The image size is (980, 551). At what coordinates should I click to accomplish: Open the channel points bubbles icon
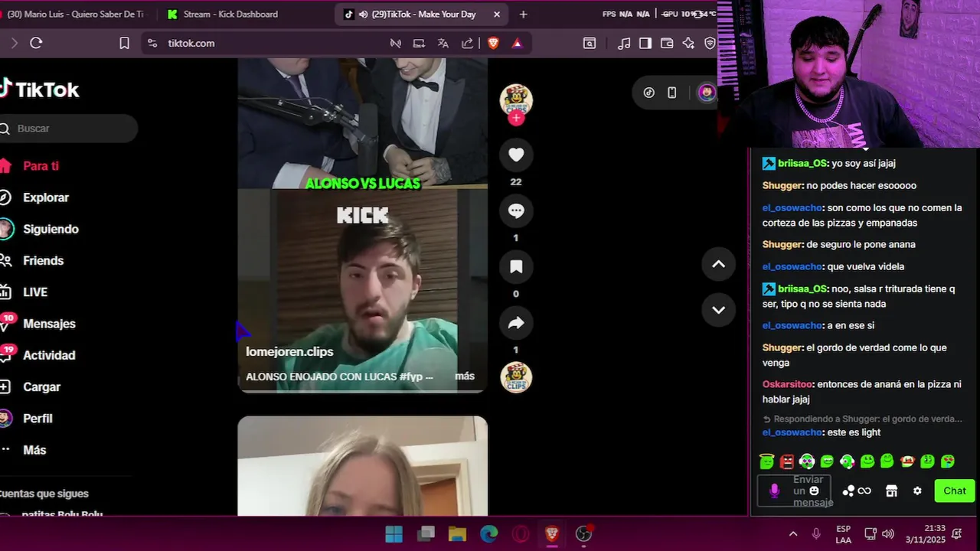(x=848, y=491)
